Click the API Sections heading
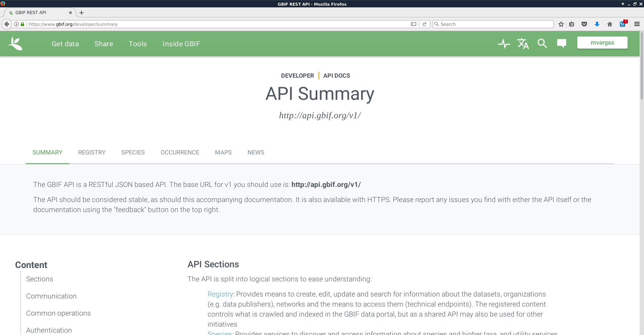 [213, 264]
